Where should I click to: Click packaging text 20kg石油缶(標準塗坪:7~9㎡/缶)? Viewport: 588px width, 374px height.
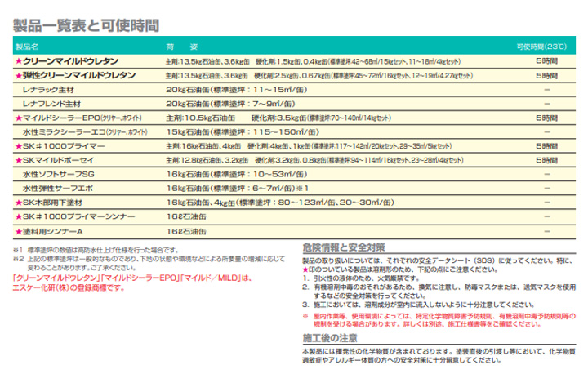tap(231, 104)
